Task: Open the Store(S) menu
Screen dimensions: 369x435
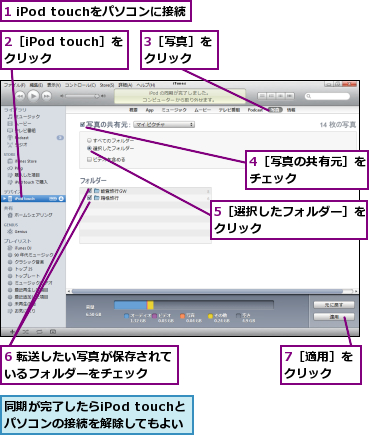Action: point(107,85)
